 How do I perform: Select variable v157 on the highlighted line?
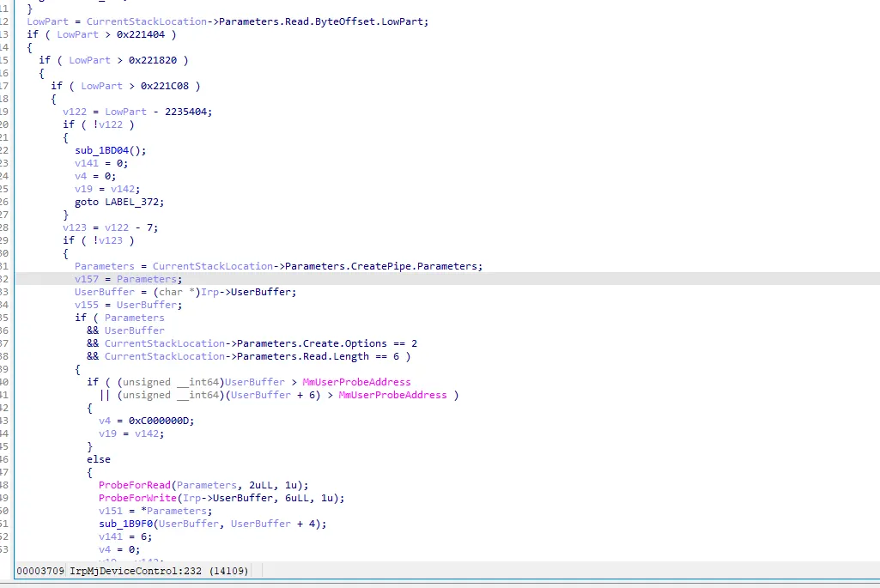pos(87,279)
